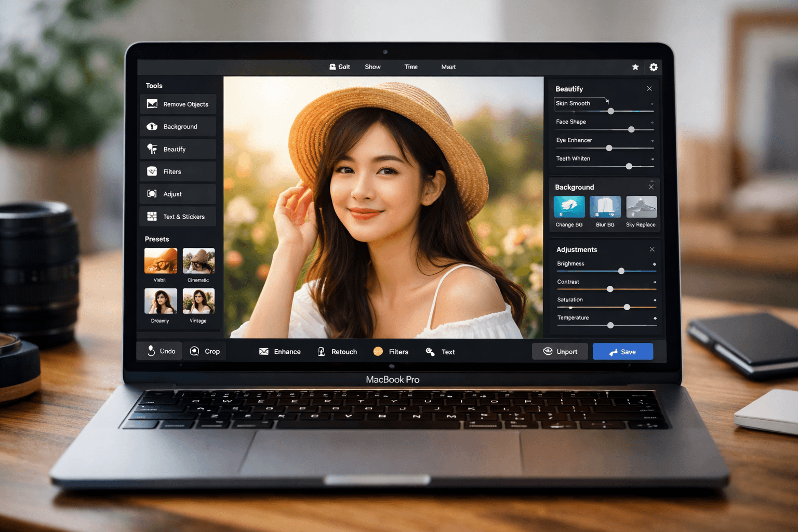This screenshot has height=532, width=798.
Task: Click the star favorites icon
Action: (635, 67)
